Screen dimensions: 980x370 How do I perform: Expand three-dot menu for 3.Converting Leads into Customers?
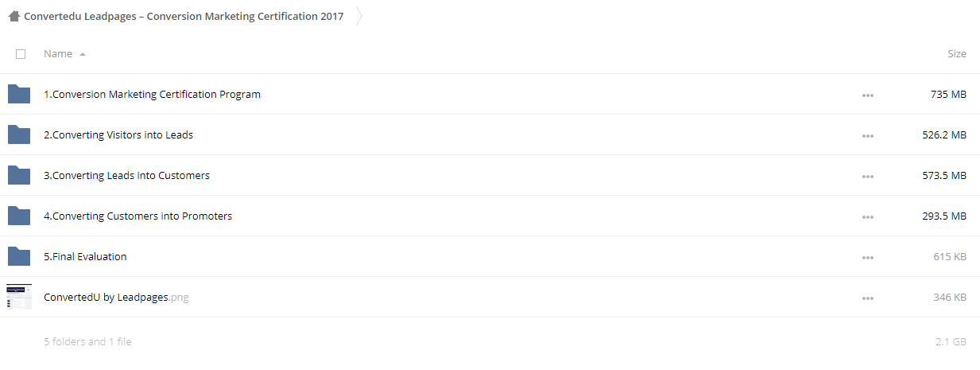point(867,177)
